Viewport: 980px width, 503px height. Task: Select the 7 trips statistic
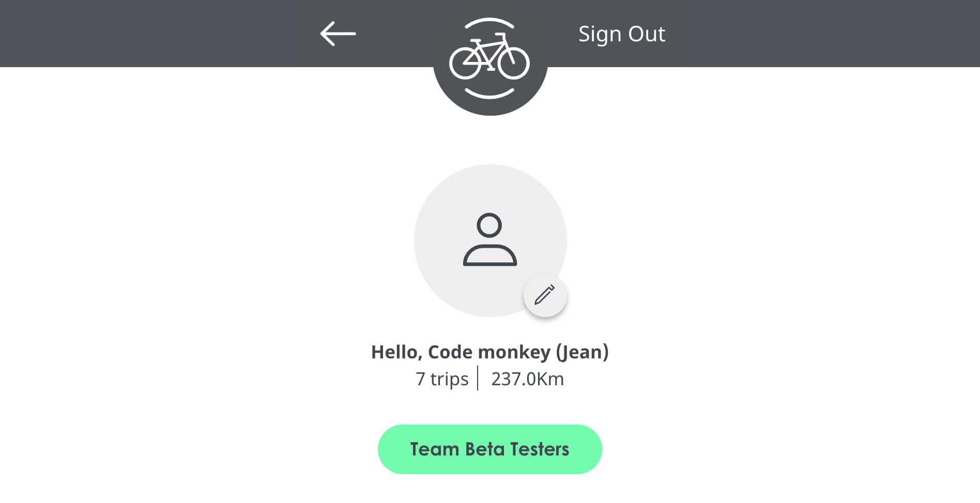click(x=442, y=379)
